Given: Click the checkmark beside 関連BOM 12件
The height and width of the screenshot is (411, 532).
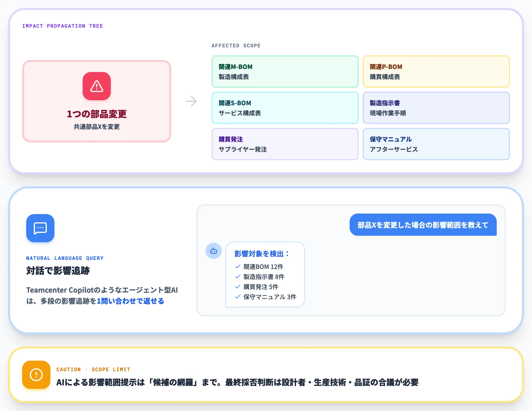Looking at the screenshot, I should pos(238,266).
